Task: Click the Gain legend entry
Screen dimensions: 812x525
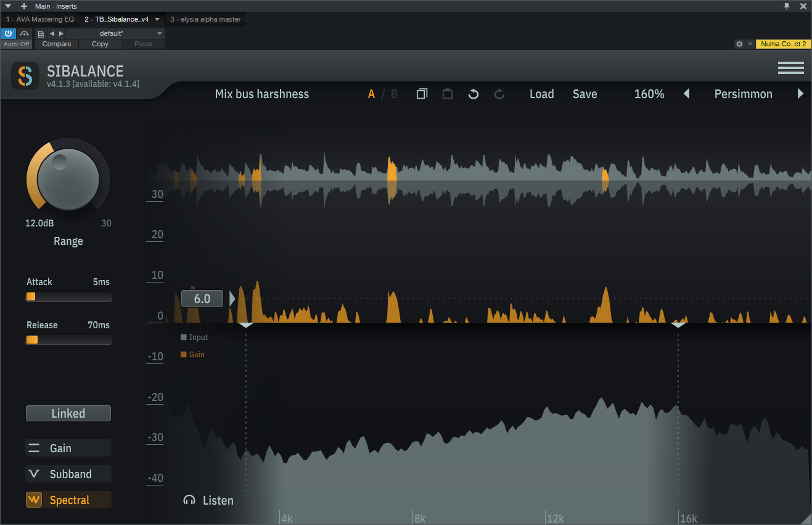Action: click(x=192, y=355)
